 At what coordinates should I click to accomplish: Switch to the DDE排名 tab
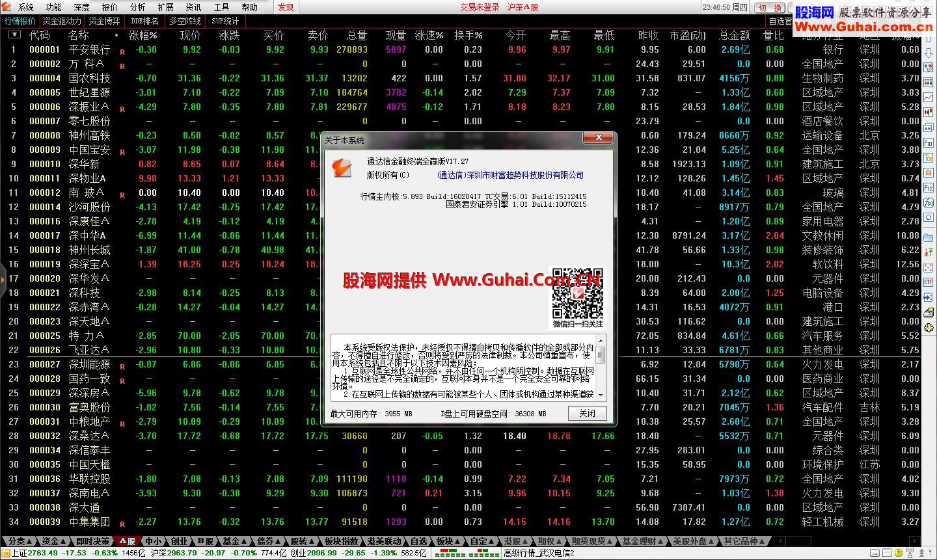tap(144, 21)
